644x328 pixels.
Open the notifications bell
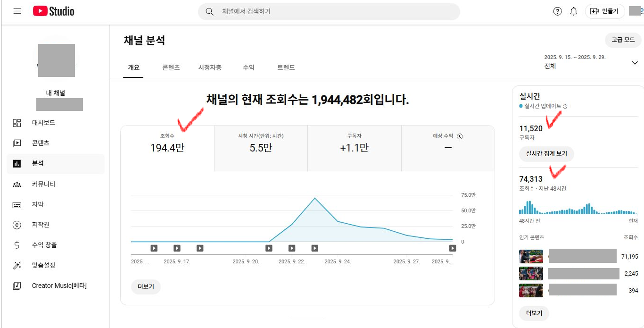pyautogui.click(x=573, y=11)
